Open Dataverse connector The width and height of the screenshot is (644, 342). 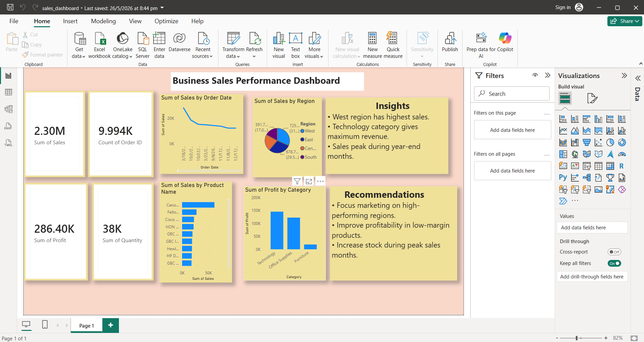(179, 42)
